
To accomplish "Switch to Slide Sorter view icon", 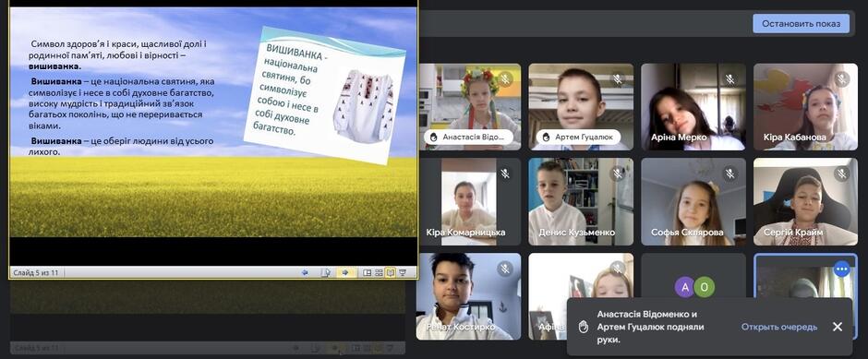I will coord(380,272).
